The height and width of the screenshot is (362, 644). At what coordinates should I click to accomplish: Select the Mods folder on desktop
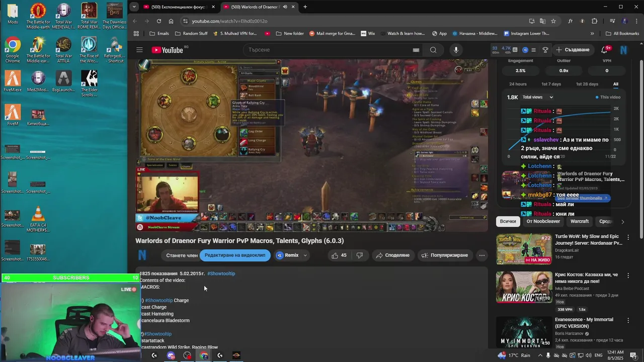pos(13,14)
